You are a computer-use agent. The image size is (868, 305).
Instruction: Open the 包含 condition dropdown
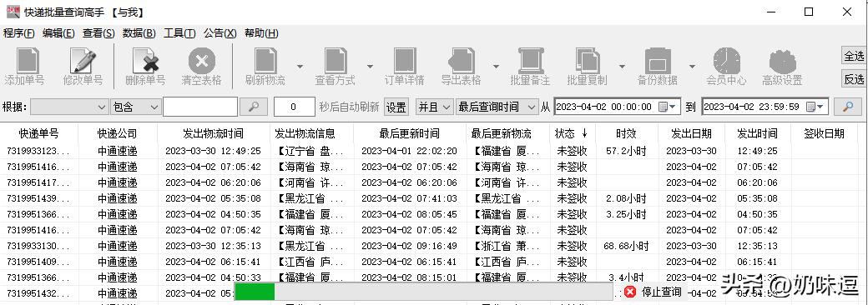135,107
